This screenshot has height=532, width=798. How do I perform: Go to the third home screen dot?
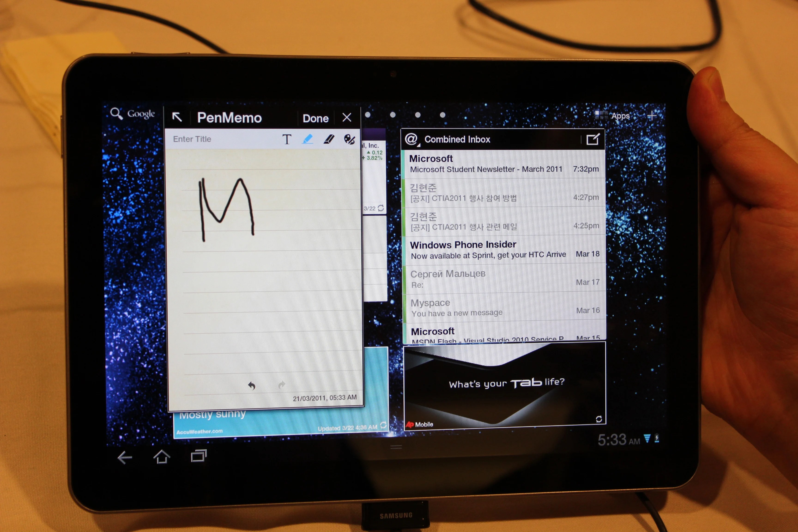418,115
